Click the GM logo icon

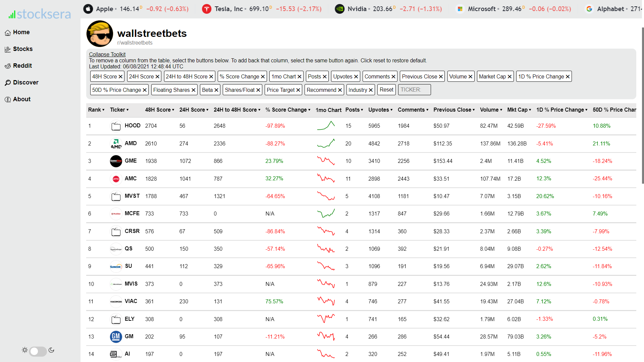coord(116,337)
